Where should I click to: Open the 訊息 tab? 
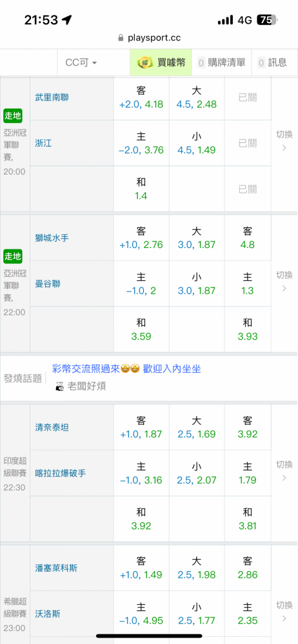click(272, 62)
